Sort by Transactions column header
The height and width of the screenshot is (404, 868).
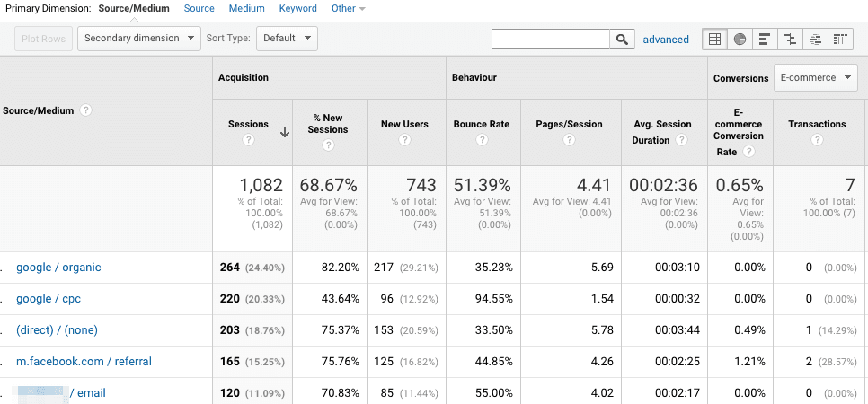click(x=817, y=125)
